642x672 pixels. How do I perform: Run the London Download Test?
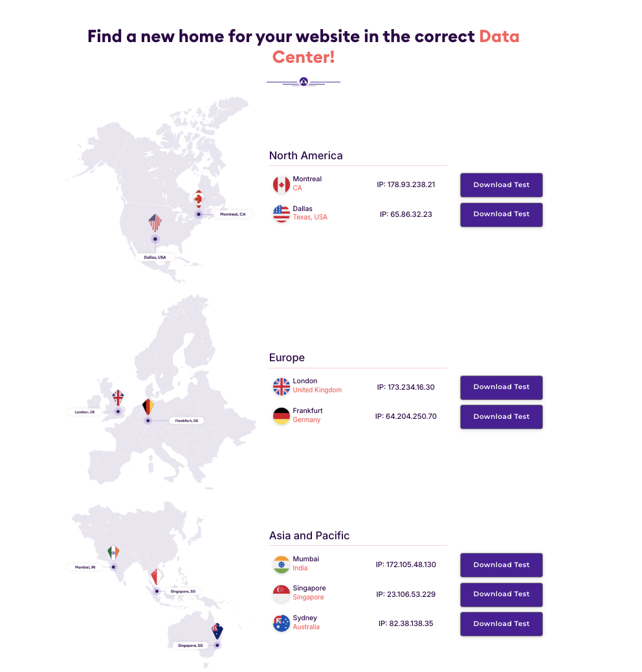[502, 387]
